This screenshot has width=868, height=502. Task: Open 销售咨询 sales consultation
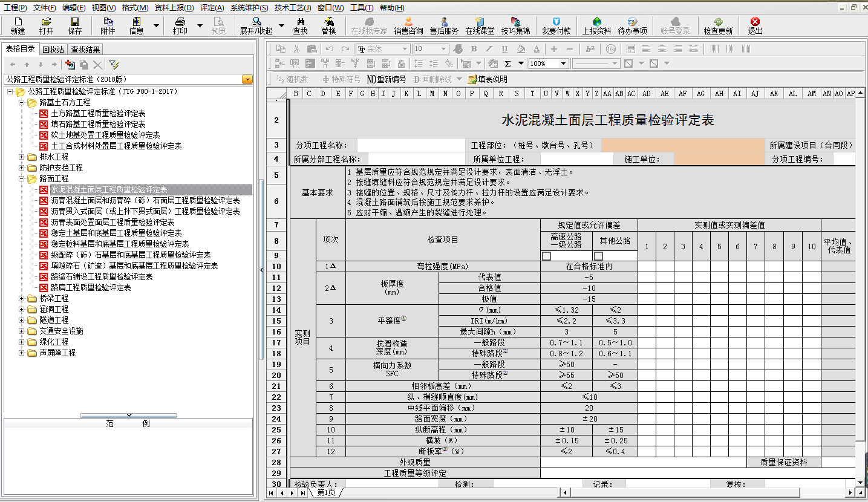tap(409, 26)
